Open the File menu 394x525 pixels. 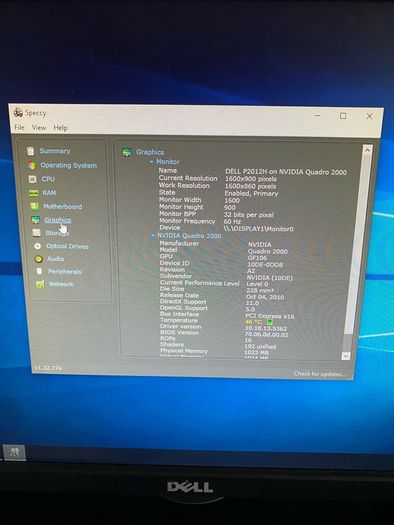(x=19, y=127)
